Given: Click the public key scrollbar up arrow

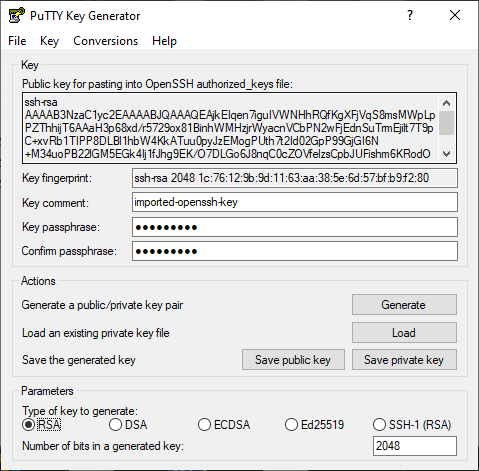Looking at the screenshot, I should 446,103.
